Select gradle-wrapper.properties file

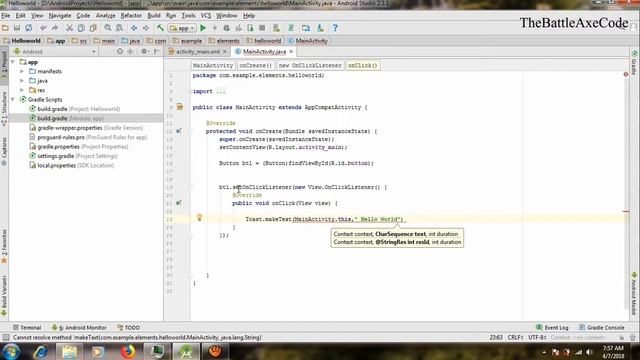click(86, 128)
